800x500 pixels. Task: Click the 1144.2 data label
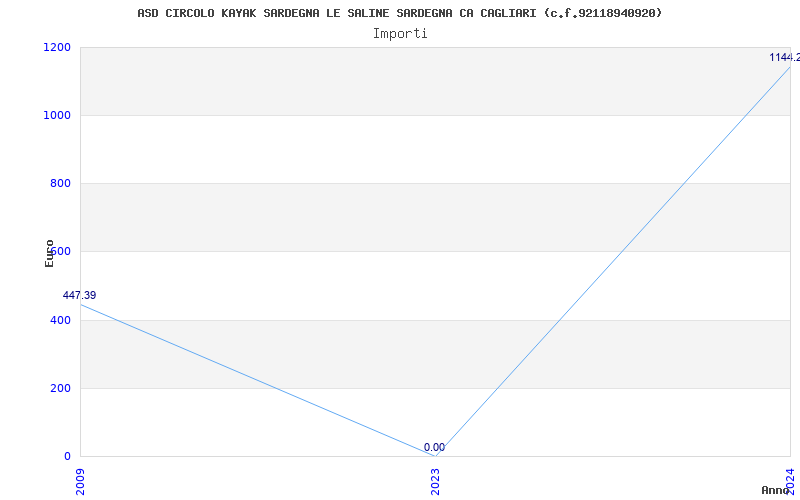click(785, 57)
